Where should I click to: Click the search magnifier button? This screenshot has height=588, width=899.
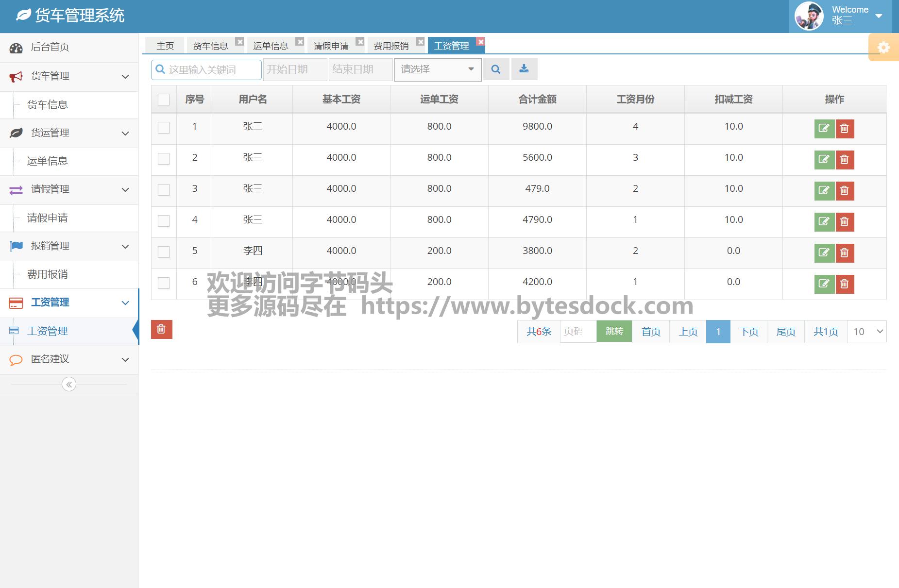click(x=496, y=69)
